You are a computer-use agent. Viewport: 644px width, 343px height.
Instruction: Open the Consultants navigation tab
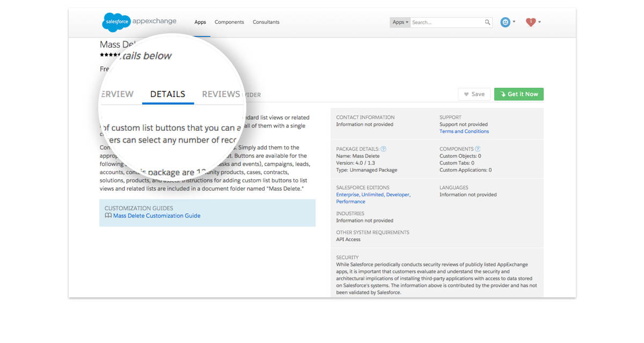tap(266, 23)
